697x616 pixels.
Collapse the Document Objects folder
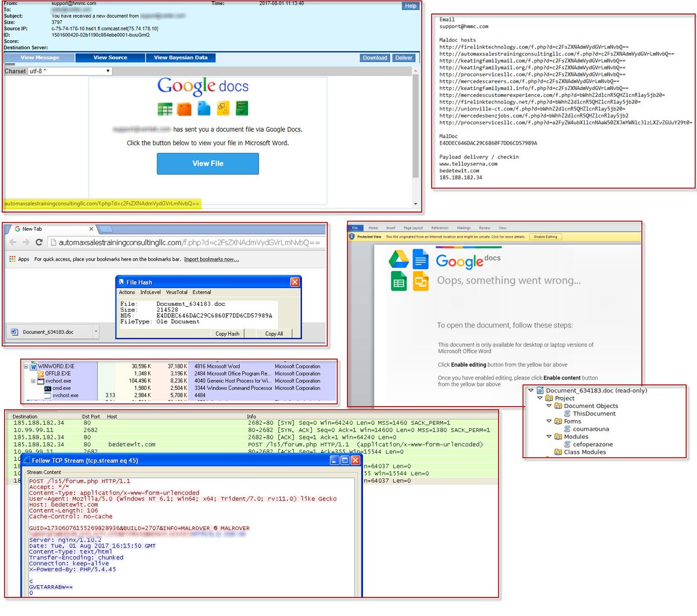pos(549,406)
